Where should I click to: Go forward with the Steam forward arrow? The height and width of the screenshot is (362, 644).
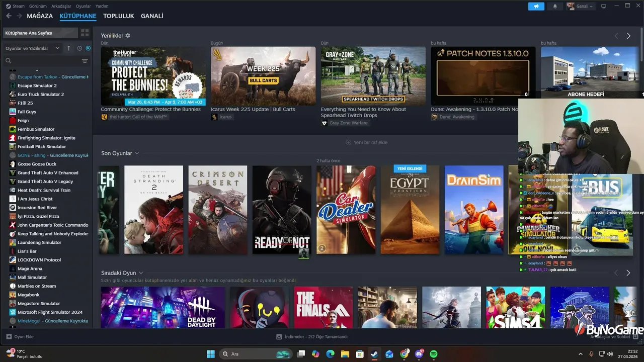click(19, 16)
